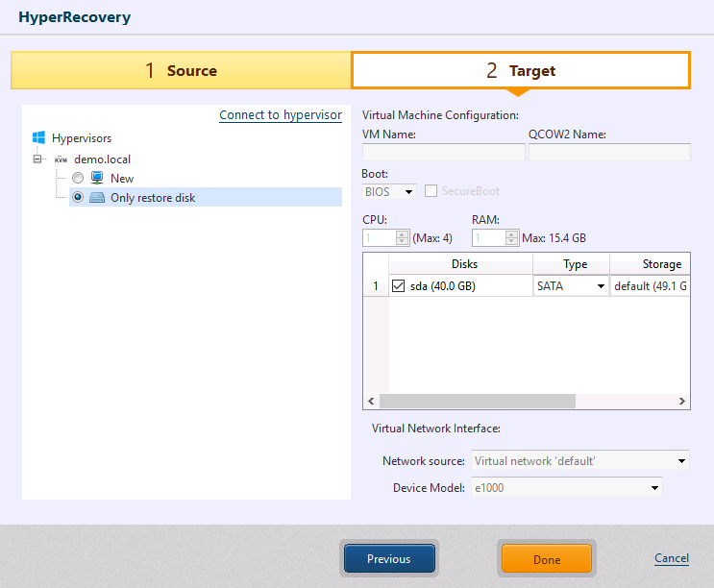Click row number 1 in the disk table
This screenshot has width=714, height=588.
[376, 285]
